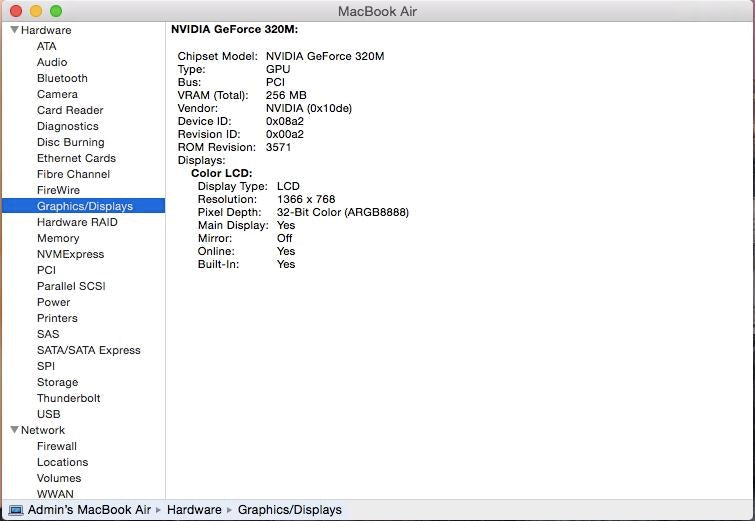The image size is (755, 521).
Task: Select Diagnostics in the sidebar
Action: click(68, 126)
